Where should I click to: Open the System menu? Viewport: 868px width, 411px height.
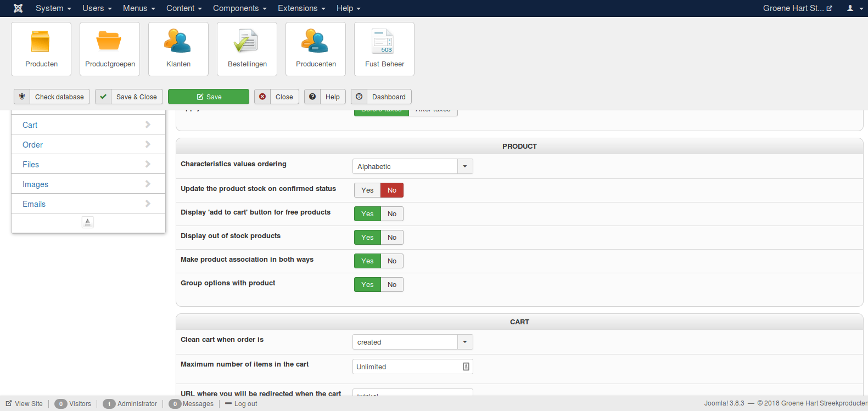(x=53, y=8)
